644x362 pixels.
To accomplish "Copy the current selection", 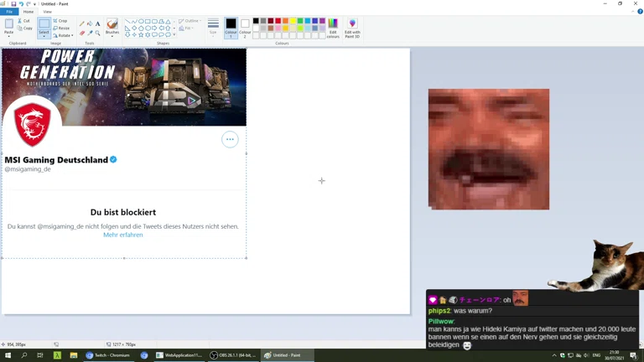I will pos(24,28).
